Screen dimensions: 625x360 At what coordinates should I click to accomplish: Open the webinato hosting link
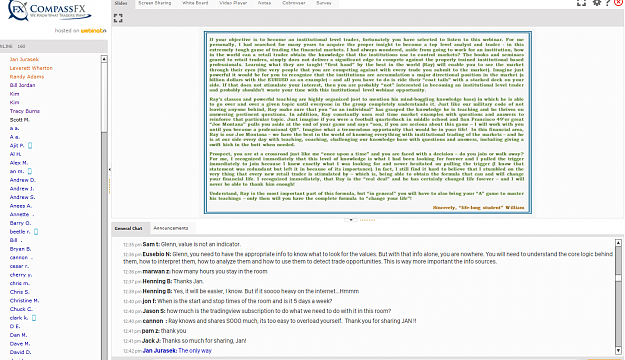pos(93,31)
